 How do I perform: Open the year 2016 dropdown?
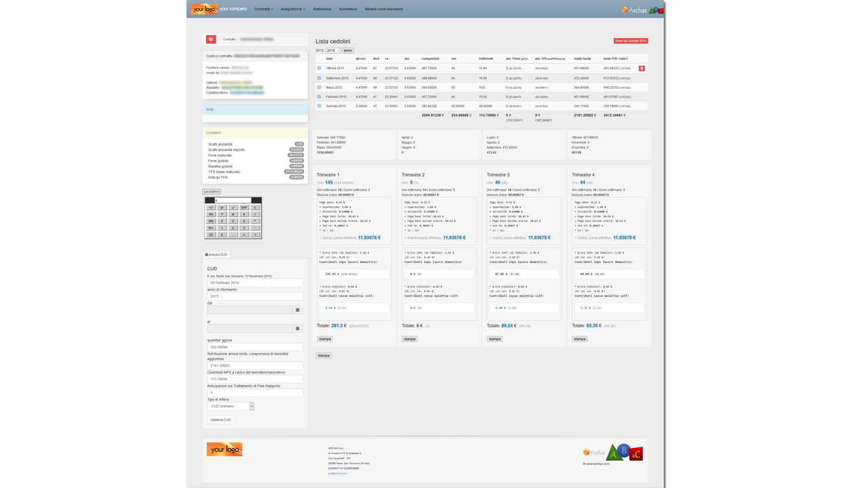coord(333,51)
